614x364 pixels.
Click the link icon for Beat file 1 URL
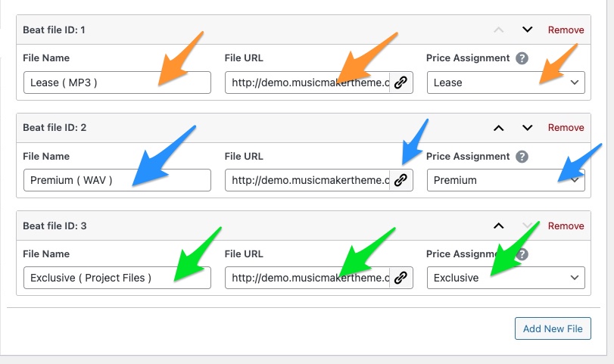coord(401,82)
